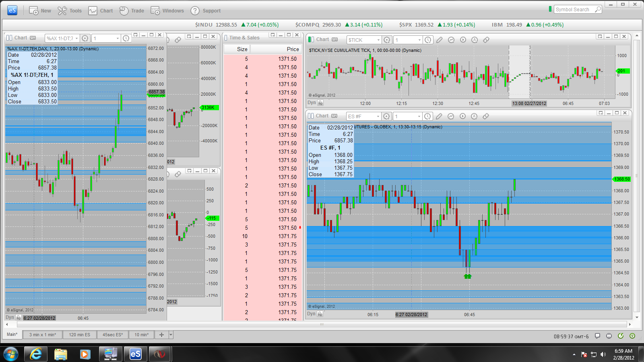Expand the interval dropdown on DAX chart
Screen dimensions: 644x362
pos(118,39)
